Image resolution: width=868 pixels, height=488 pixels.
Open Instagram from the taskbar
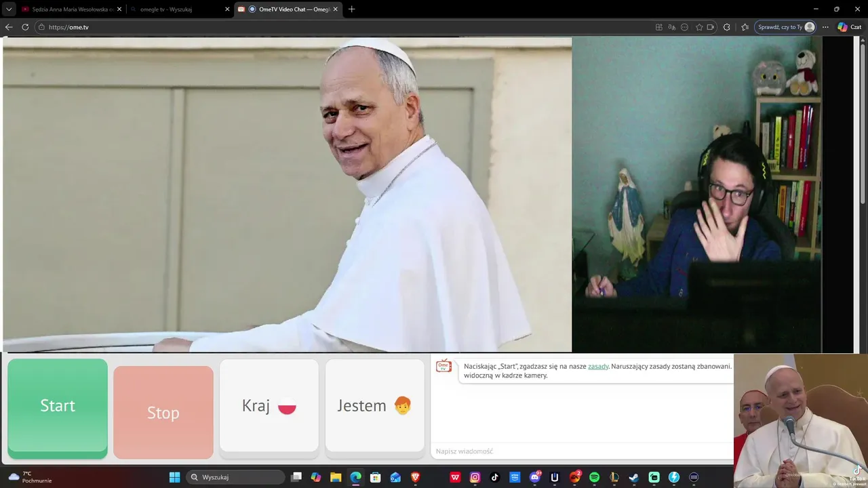click(475, 477)
